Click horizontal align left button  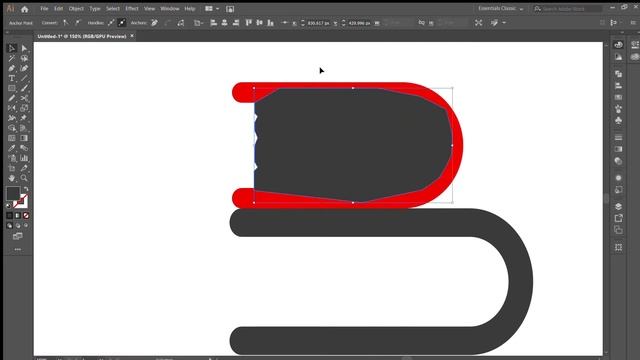[213, 23]
